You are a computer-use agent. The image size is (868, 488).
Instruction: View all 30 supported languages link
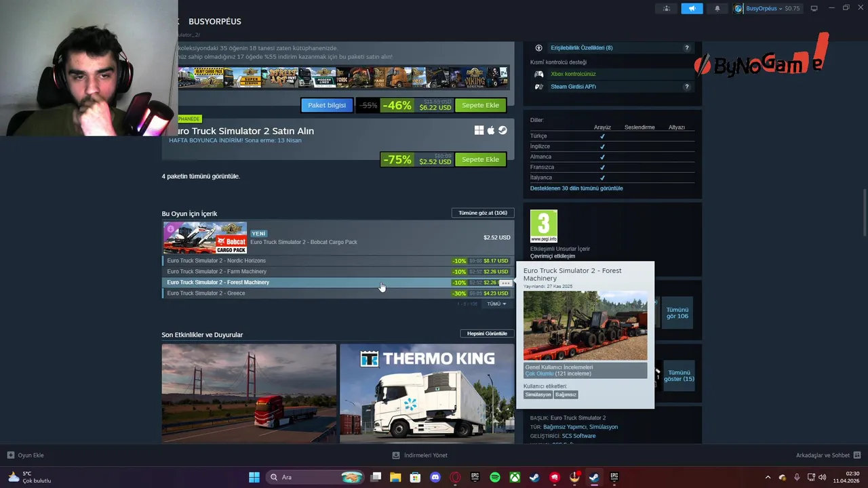(576, 188)
